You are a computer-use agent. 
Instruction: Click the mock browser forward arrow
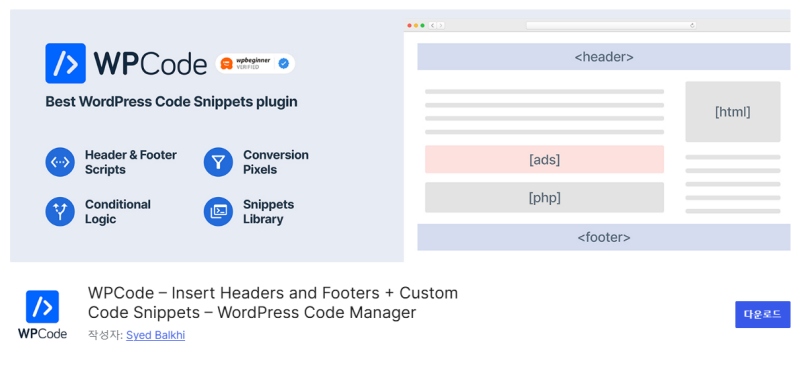[440, 25]
